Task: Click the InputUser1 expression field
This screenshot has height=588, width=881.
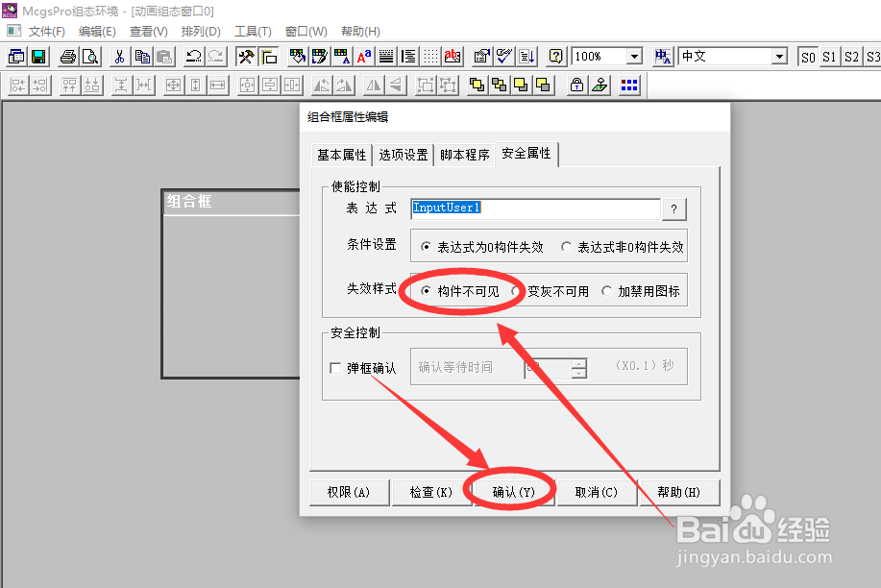Action: [x=535, y=208]
